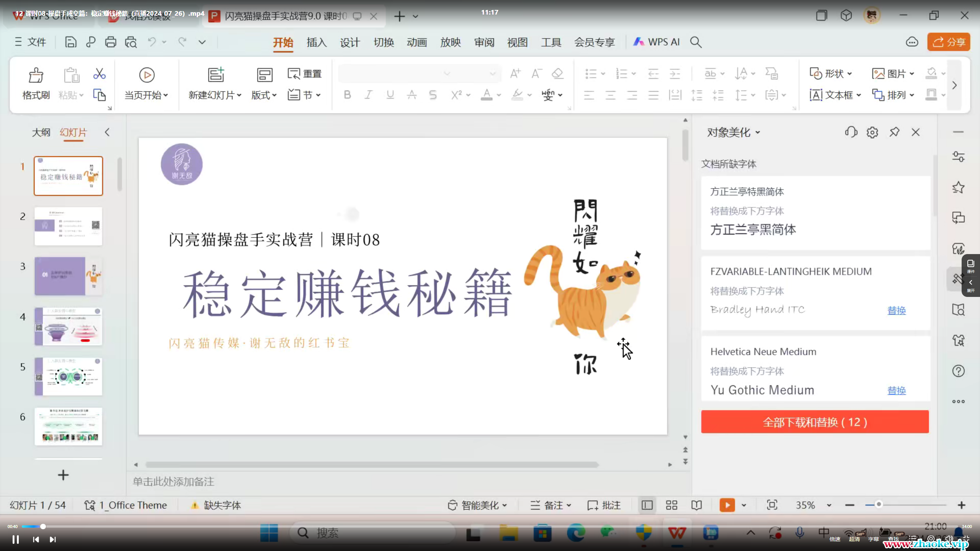The image size is (980, 551).
Task: Select slide 4 thumbnail
Action: [x=68, y=326]
